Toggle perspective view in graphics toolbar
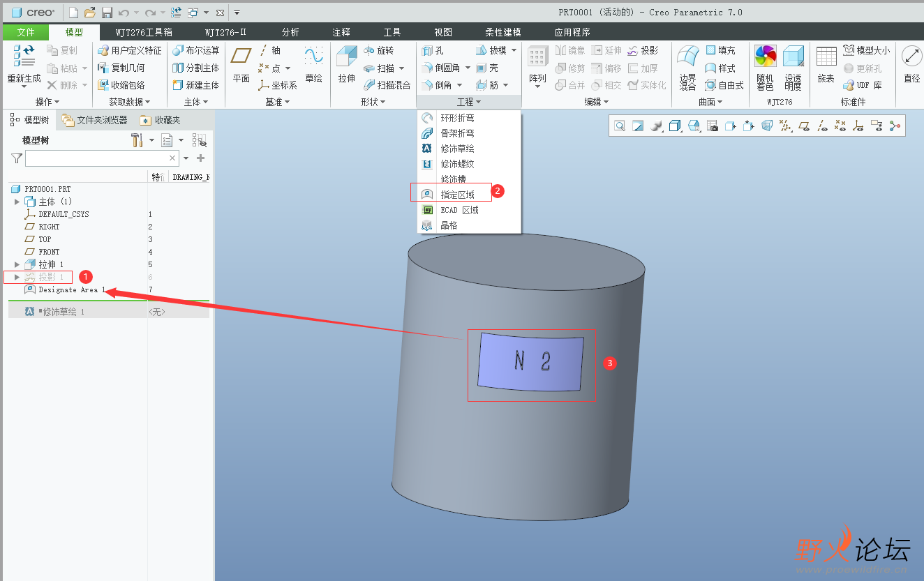 coord(767,126)
